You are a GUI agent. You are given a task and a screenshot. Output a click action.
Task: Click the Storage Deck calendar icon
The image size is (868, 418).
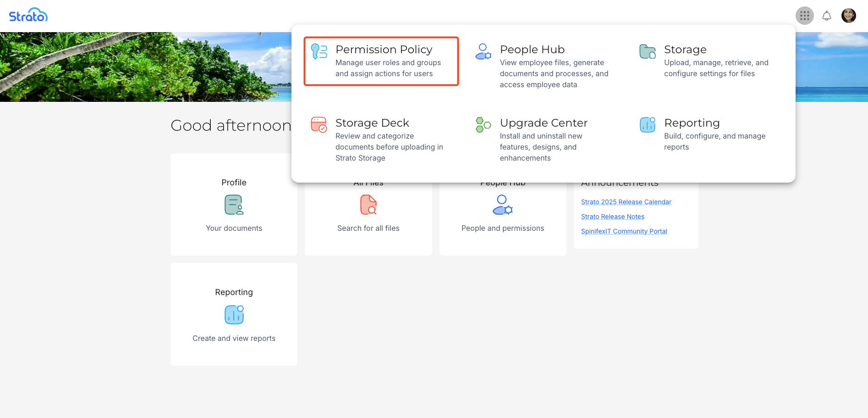[319, 124]
